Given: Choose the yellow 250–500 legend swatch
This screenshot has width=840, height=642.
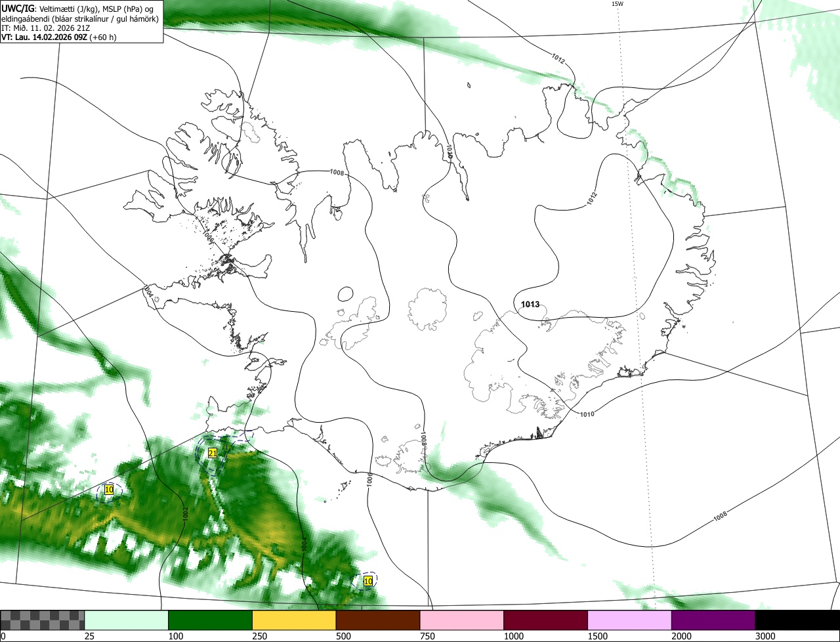Looking at the screenshot, I should click(294, 620).
